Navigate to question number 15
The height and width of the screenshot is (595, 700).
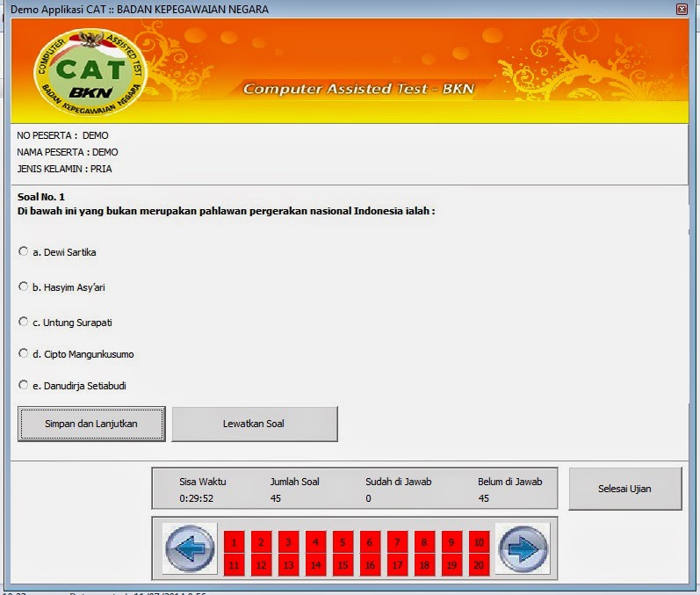coord(343,564)
